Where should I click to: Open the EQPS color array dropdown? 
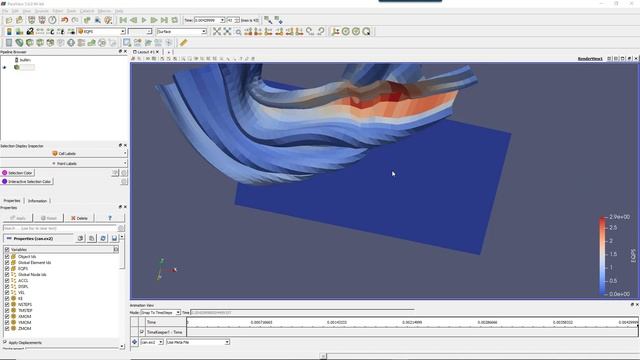[x=101, y=31]
